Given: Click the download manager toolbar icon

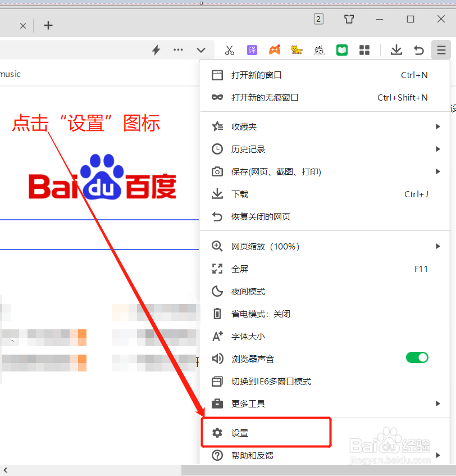Looking at the screenshot, I should pyautogui.click(x=396, y=50).
